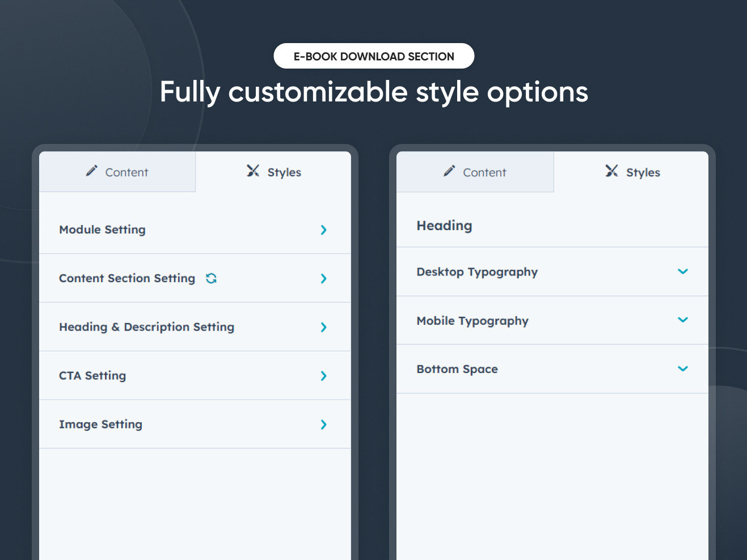Viewport: 747px width, 560px height.
Task: Click the chevron beside Module Setting
Action: click(323, 230)
